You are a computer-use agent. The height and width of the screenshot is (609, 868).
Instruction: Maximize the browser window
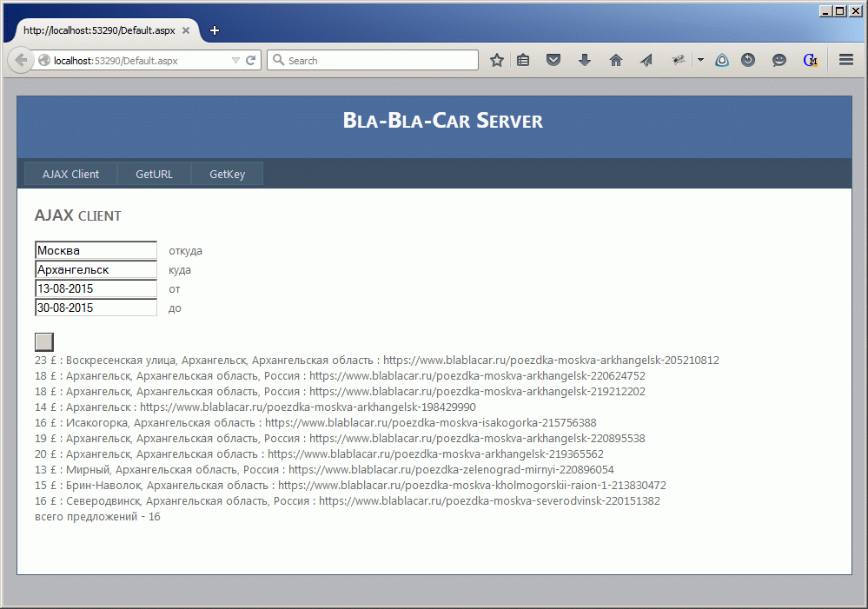point(840,10)
